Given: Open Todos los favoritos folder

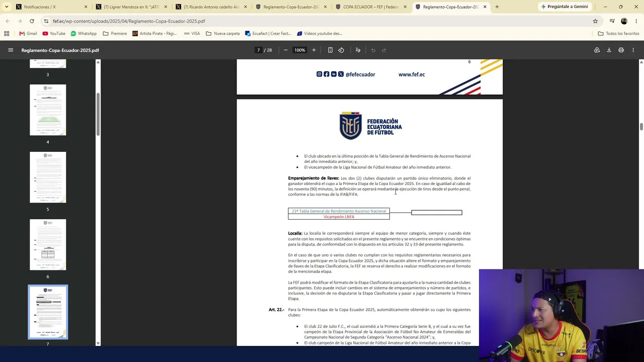Looking at the screenshot, I should 618,34.
